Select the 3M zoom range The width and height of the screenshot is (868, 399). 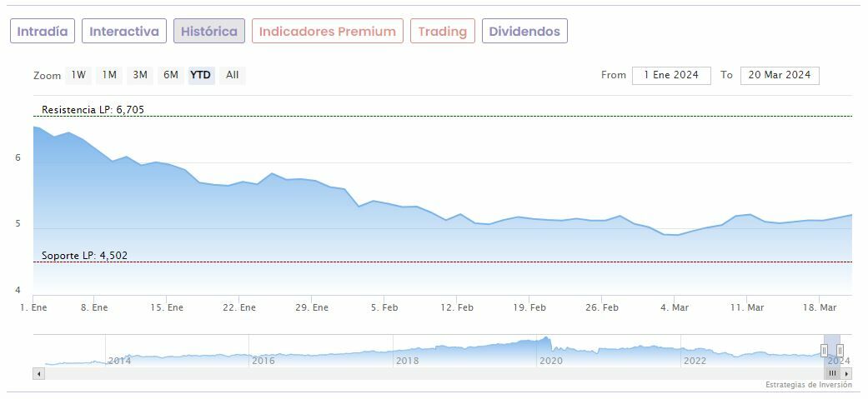click(x=140, y=75)
